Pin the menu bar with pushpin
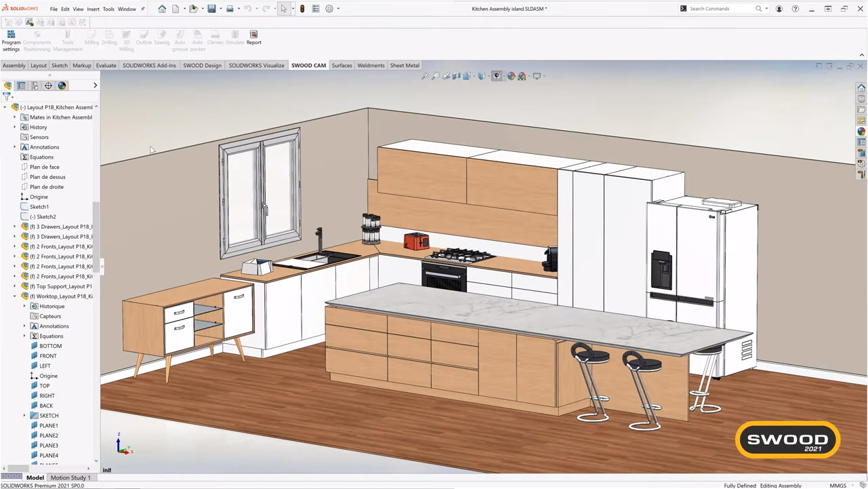 (x=142, y=9)
